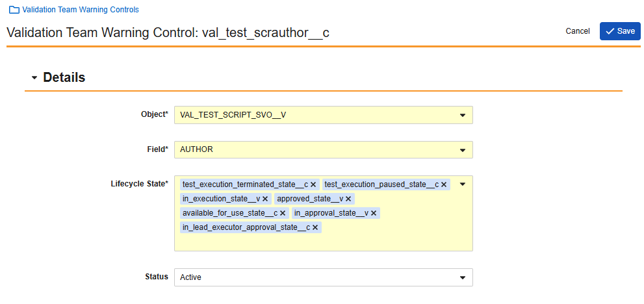Click the approved_state__v tag label
644x304 pixels.
[x=309, y=199]
